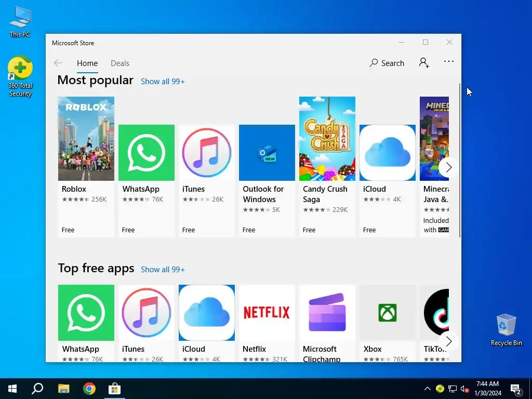Select 360 Total Security desktop shortcut

coord(20,77)
